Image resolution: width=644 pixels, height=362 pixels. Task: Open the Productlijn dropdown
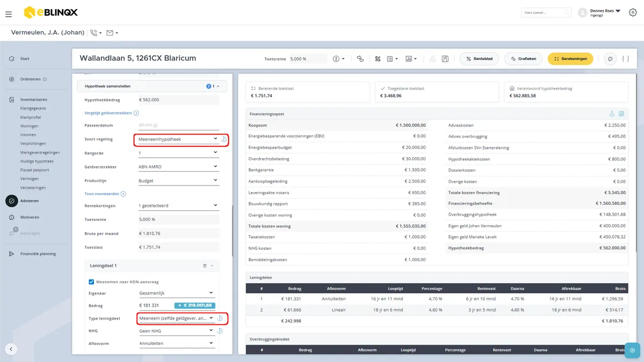[178, 181]
